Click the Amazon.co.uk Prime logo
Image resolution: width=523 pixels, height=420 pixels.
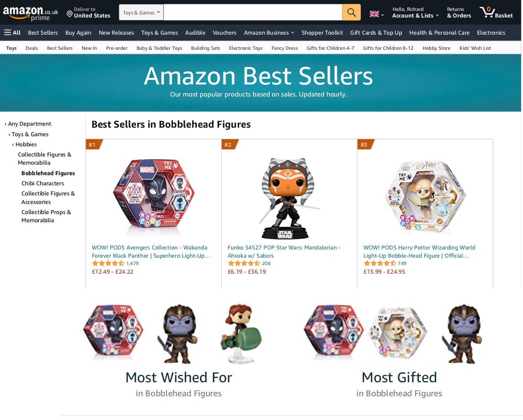30,13
